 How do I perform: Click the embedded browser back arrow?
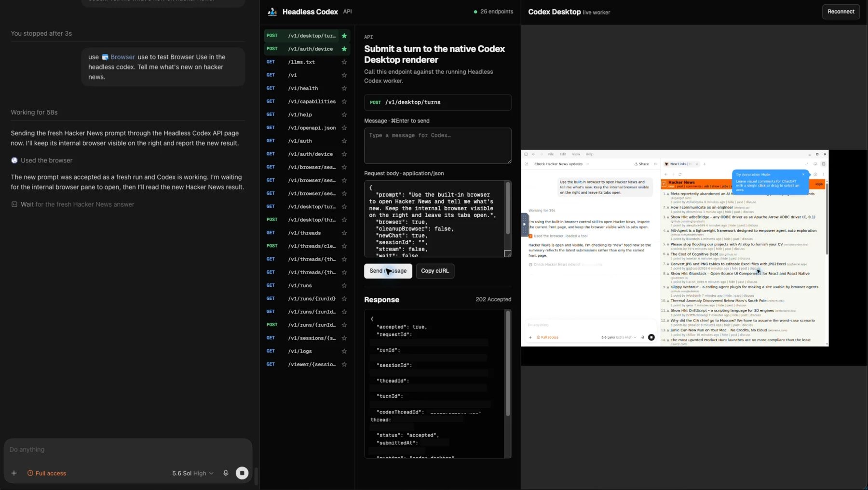tap(666, 174)
